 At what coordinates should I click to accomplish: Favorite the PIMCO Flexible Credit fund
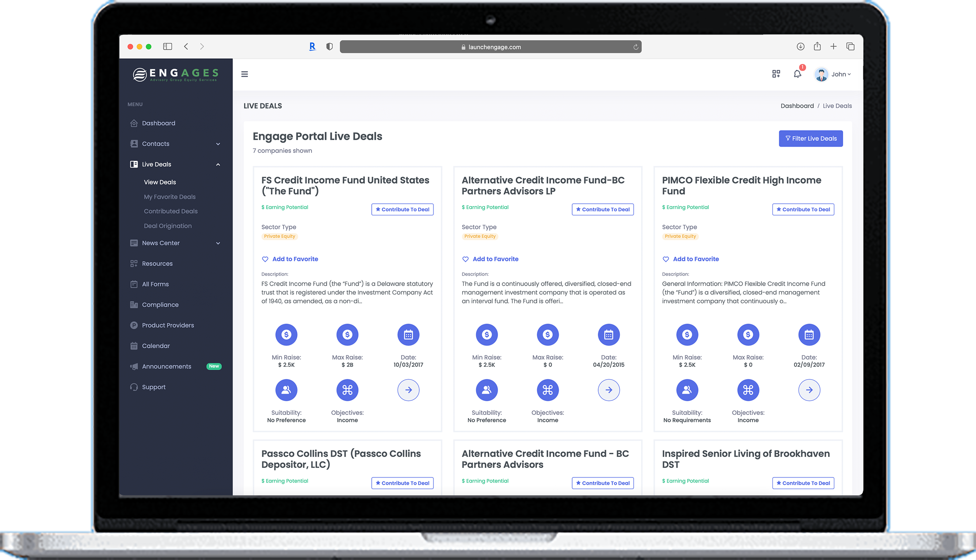click(691, 259)
